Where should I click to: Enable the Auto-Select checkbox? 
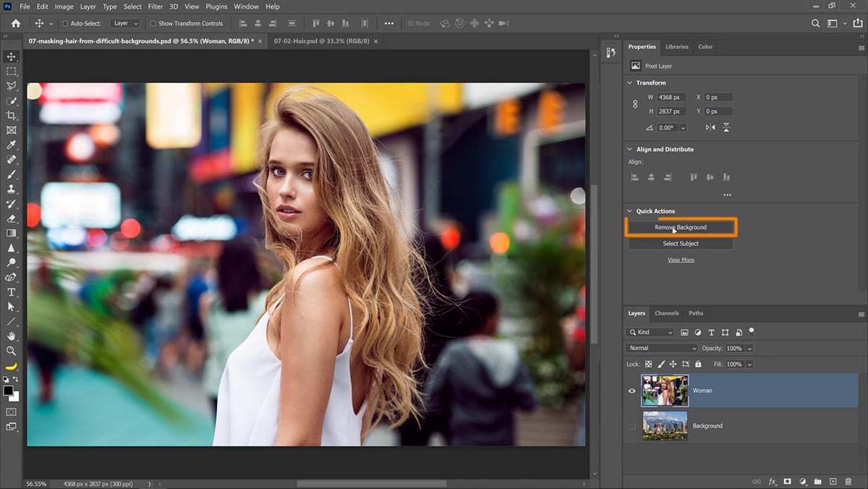point(65,23)
